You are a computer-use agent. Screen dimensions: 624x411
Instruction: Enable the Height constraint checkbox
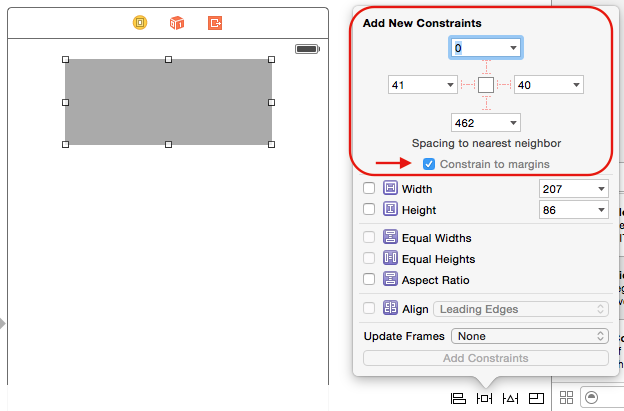pyautogui.click(x=369, y=209)
